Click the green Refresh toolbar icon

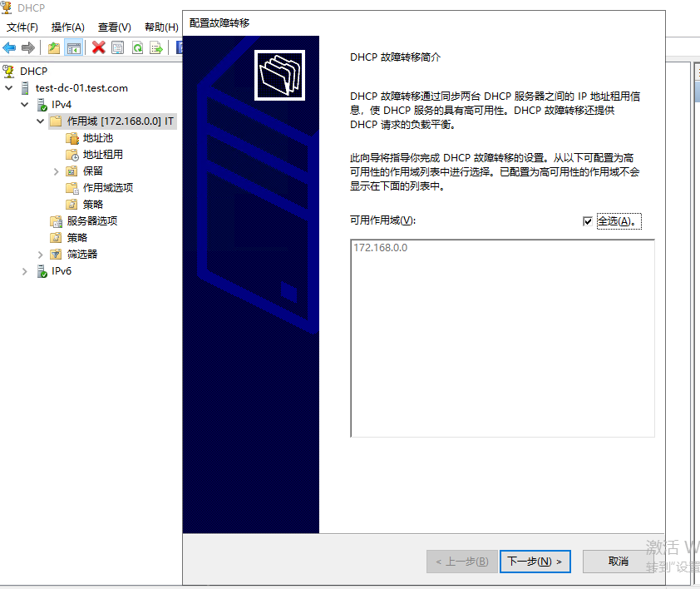pos(137,47)
